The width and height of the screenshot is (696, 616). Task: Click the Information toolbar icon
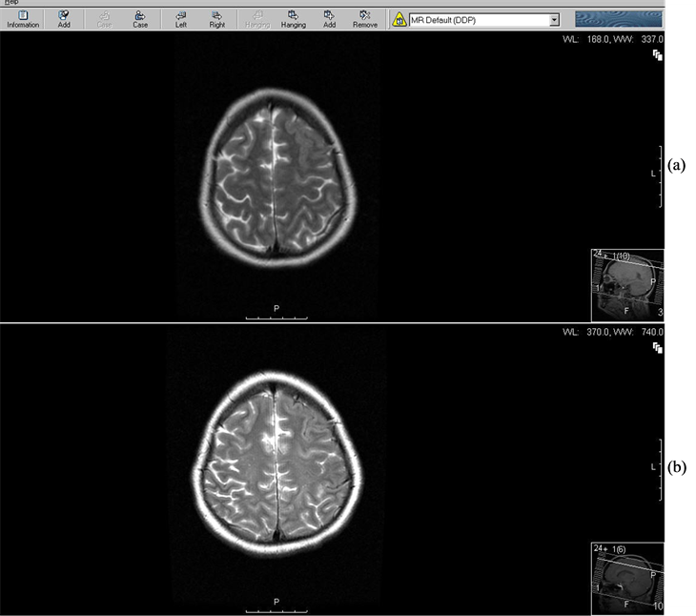22,18
